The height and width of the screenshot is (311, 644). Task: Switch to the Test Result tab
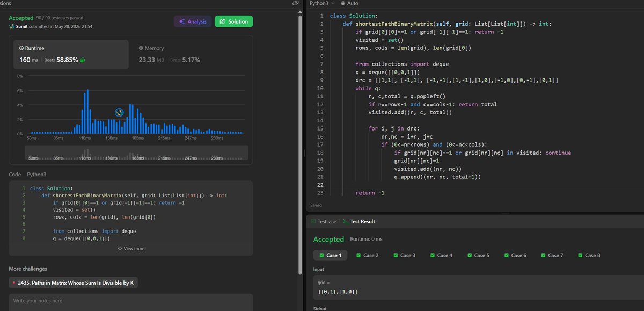pos(358,221)
